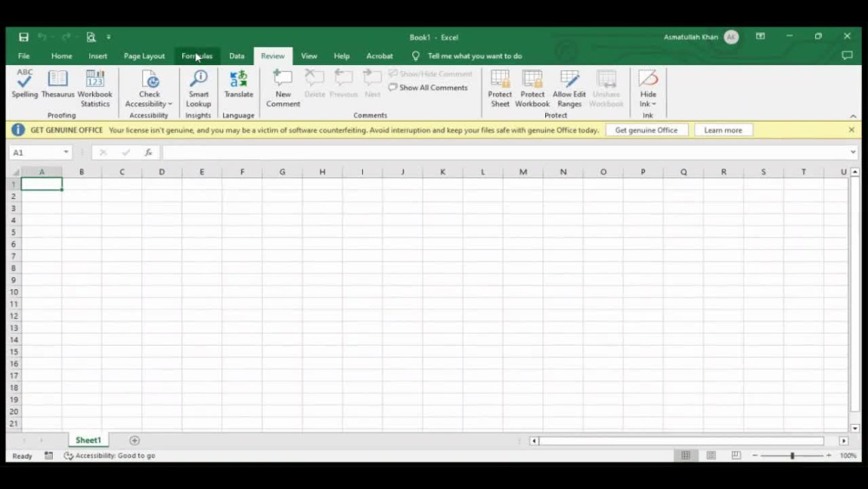Click the macro recording icon in status bar

pyautogui.click(x=49, y=455)
